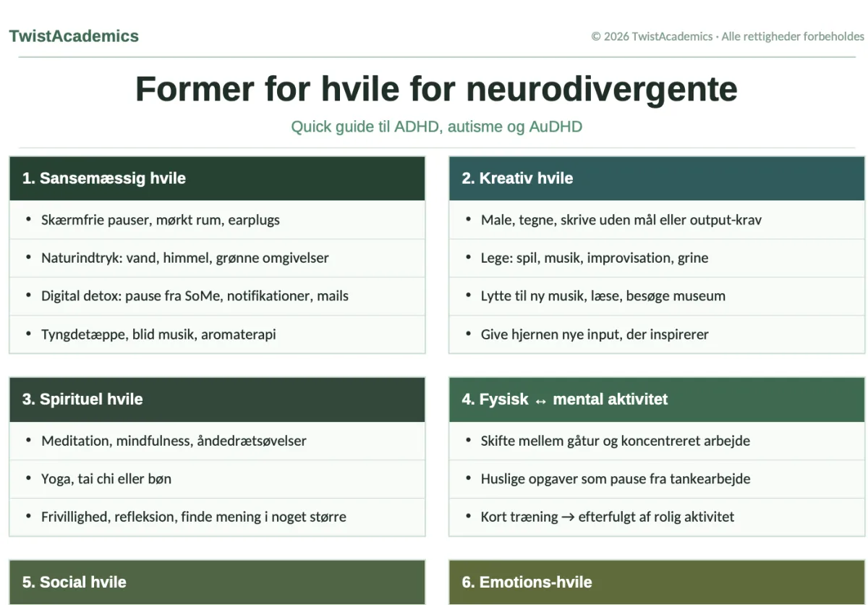Click the Skærmfrie pauser list item
Screen dimensions: 868x605
pyautogui.click(x=217, y=220)
